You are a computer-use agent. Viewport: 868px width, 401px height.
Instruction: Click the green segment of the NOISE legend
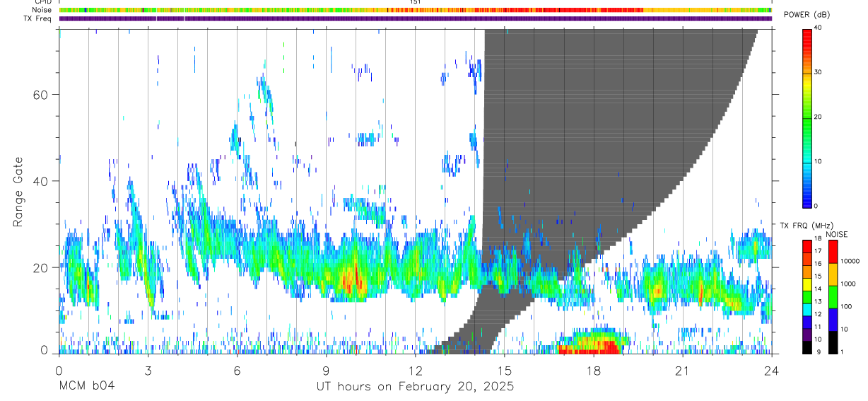[833, 297]
